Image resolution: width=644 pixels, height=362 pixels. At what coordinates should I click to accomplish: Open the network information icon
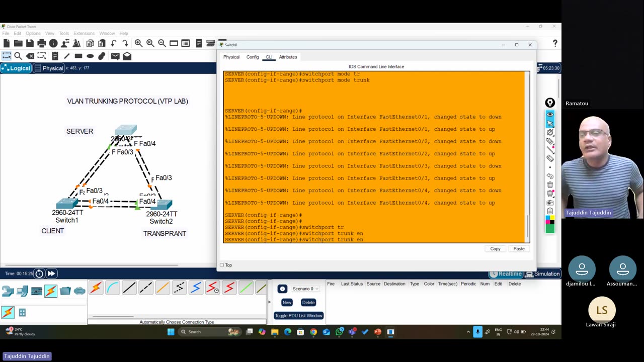pos(53,43)
